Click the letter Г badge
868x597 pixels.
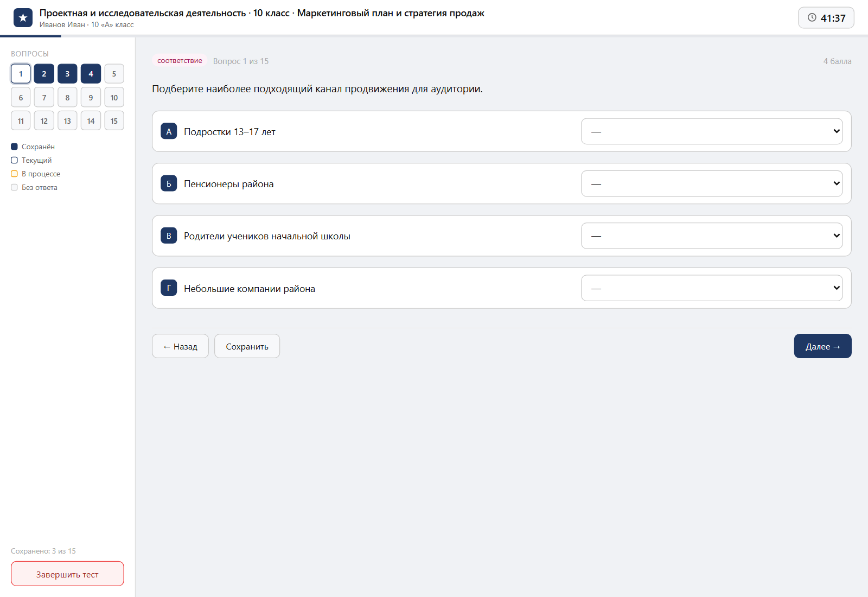pos(169,288)
